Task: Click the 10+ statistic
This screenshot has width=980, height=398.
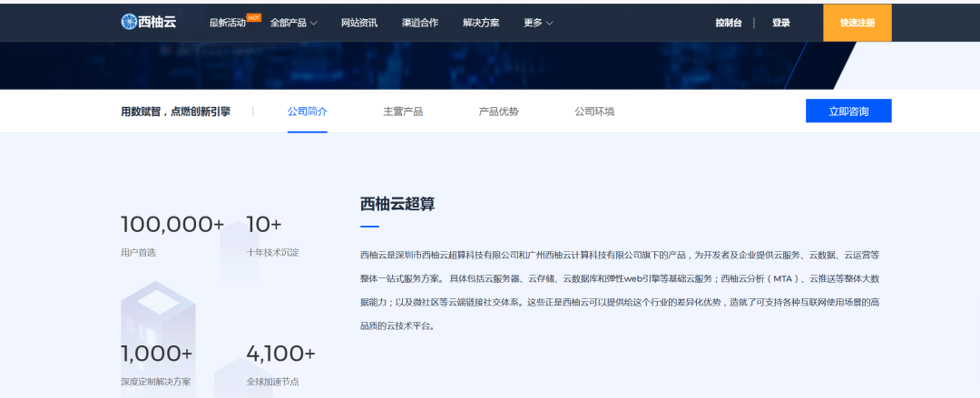Action: click(264, 224)
